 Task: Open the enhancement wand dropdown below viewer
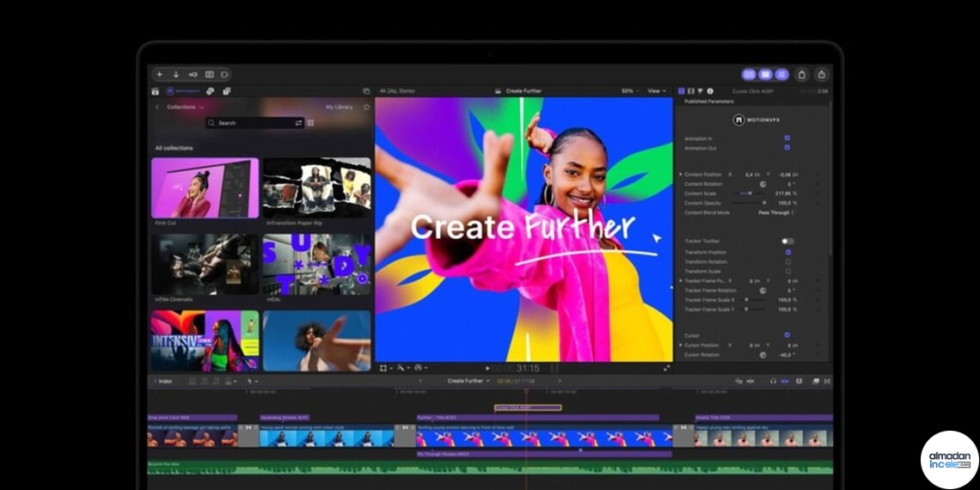pos(403,368)
